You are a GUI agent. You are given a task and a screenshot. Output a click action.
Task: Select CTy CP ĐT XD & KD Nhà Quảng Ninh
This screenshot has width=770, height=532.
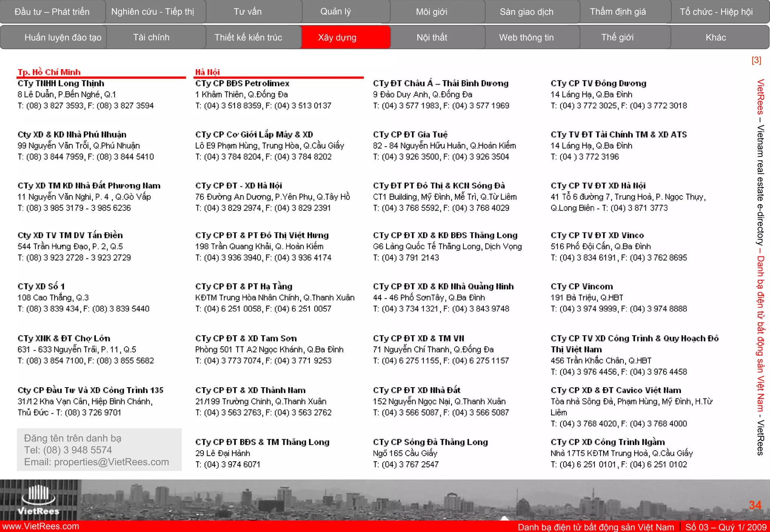443,286
